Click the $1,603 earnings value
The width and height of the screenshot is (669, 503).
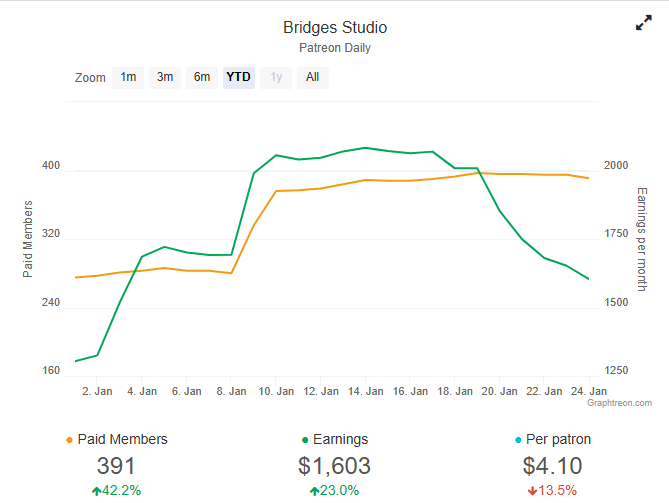click(x=334, y=465)
